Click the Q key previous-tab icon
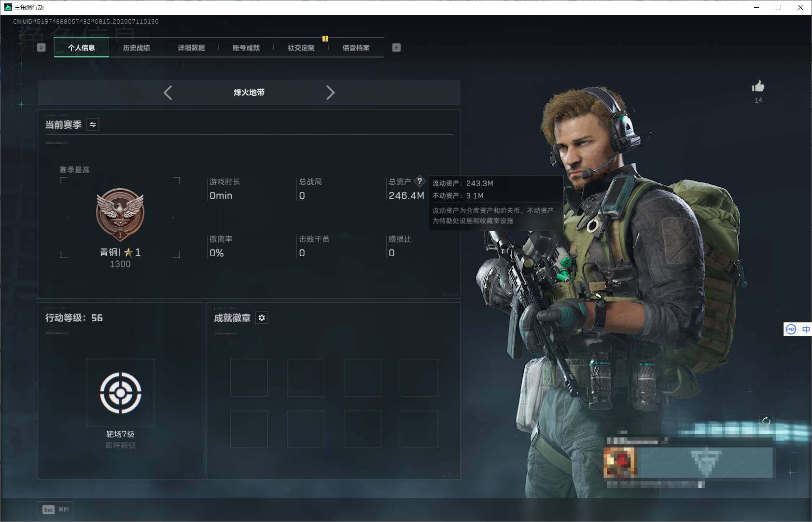The image size is (812, 522). 41,47
